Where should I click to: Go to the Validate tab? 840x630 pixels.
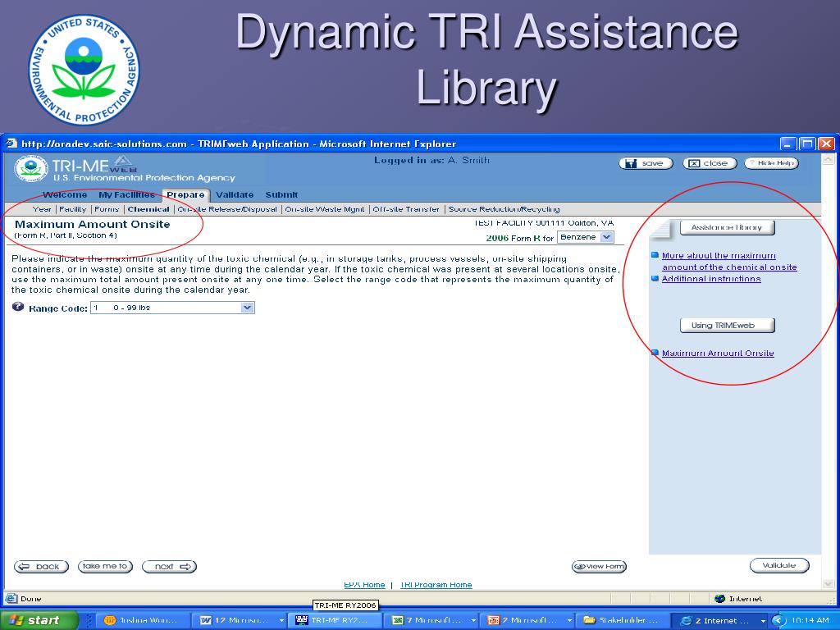[235, 194]
